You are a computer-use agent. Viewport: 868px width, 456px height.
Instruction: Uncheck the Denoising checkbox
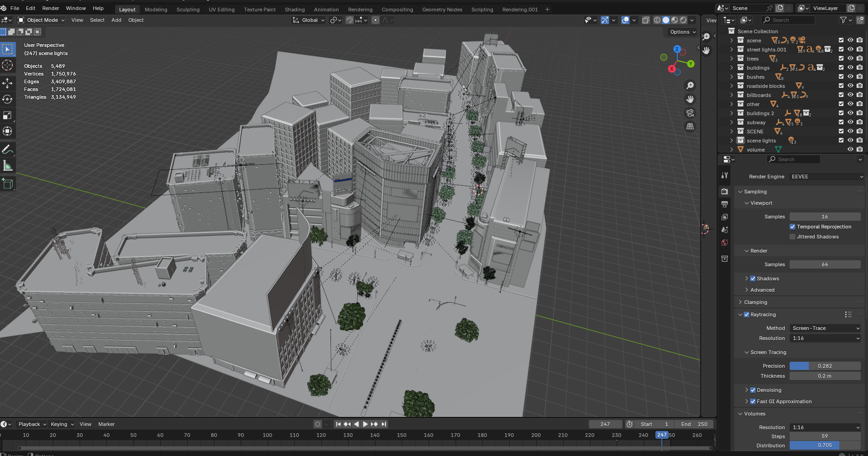(753, 390)
